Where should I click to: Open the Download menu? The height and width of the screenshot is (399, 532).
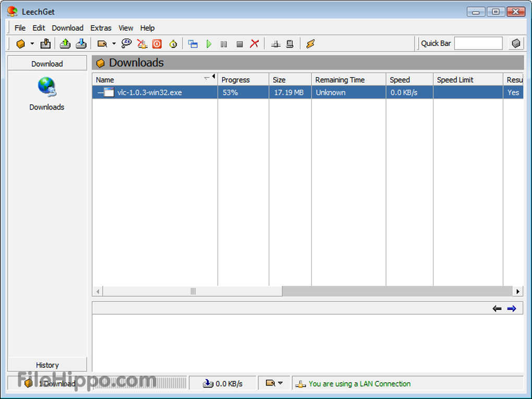click(x=67, y=28)
